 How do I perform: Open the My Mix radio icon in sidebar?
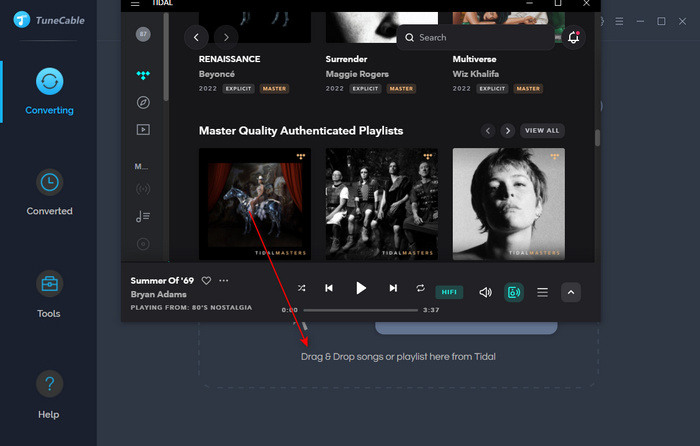tap(143, 189)
